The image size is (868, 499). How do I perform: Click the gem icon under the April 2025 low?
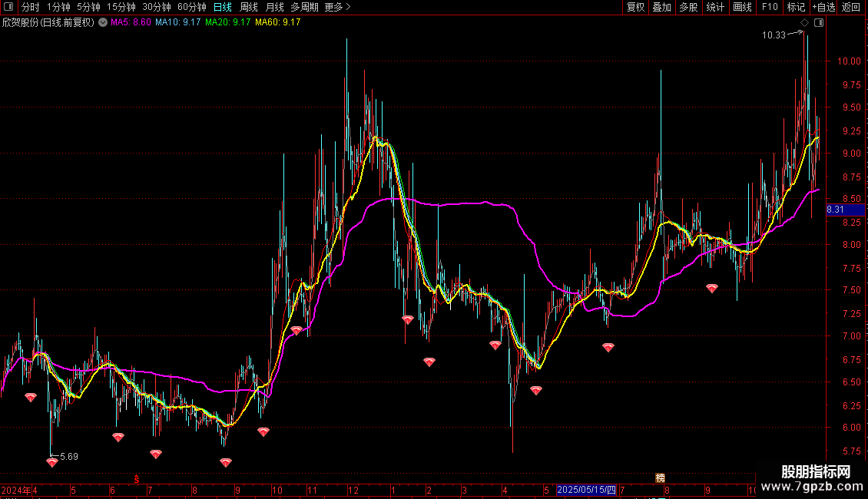click(536, 391)
